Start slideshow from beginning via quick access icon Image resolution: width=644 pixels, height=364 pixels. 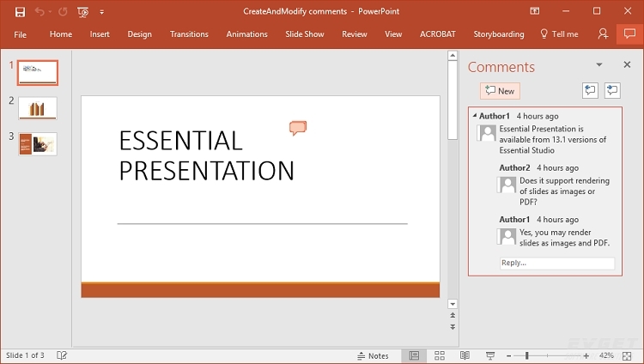(x=82, y=12)
